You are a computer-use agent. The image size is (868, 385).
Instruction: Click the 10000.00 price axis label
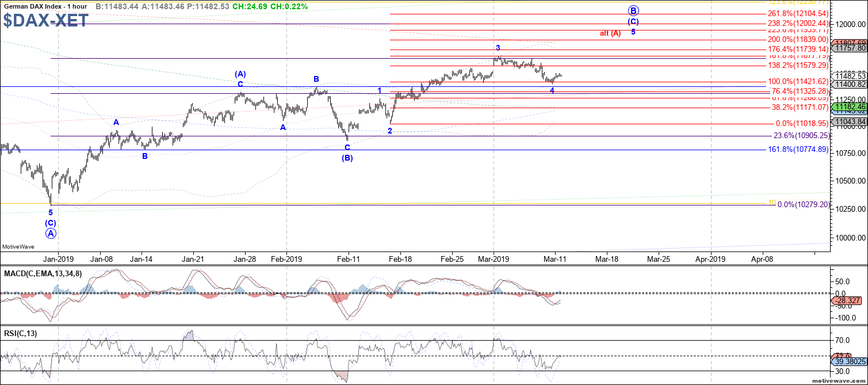pos(851,237)
